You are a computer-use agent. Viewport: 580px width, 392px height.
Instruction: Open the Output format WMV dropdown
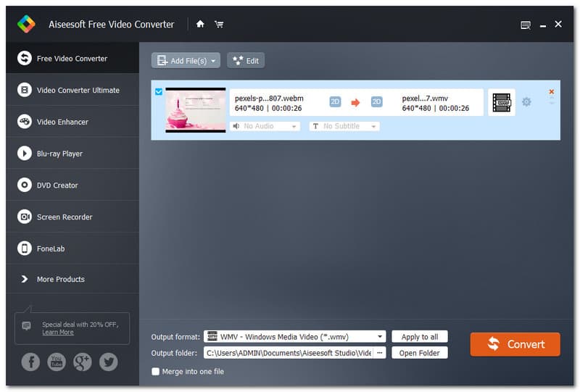(x=294, y=336)
